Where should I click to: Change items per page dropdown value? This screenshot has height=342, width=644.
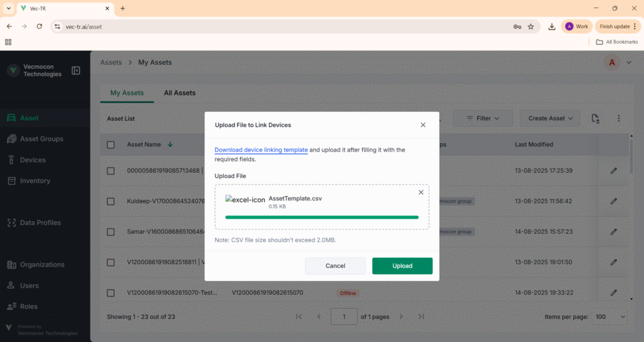610,317
